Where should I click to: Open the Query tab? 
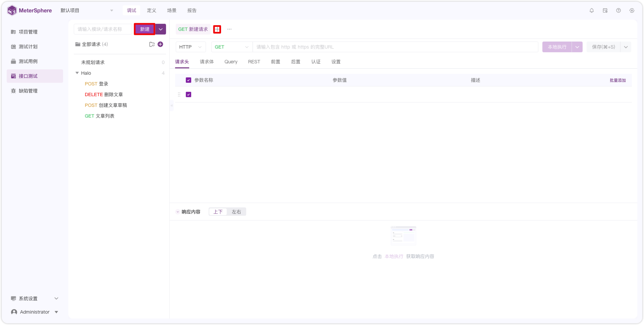(x=231, y=62)
